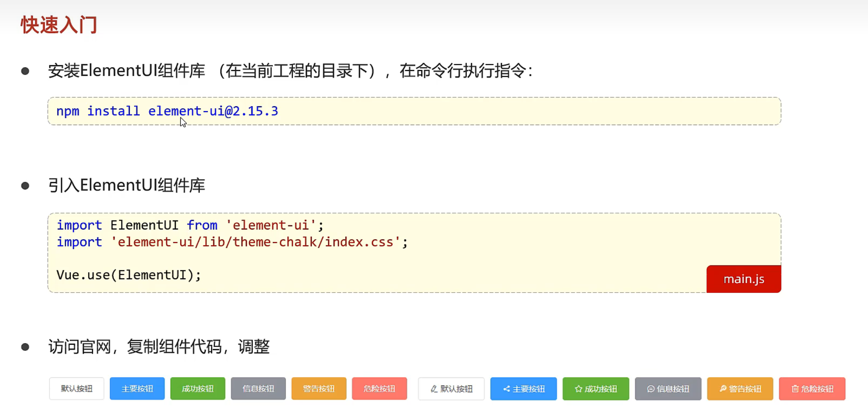Click the pencil icon on 默认按钮

(x=434, y=389)
